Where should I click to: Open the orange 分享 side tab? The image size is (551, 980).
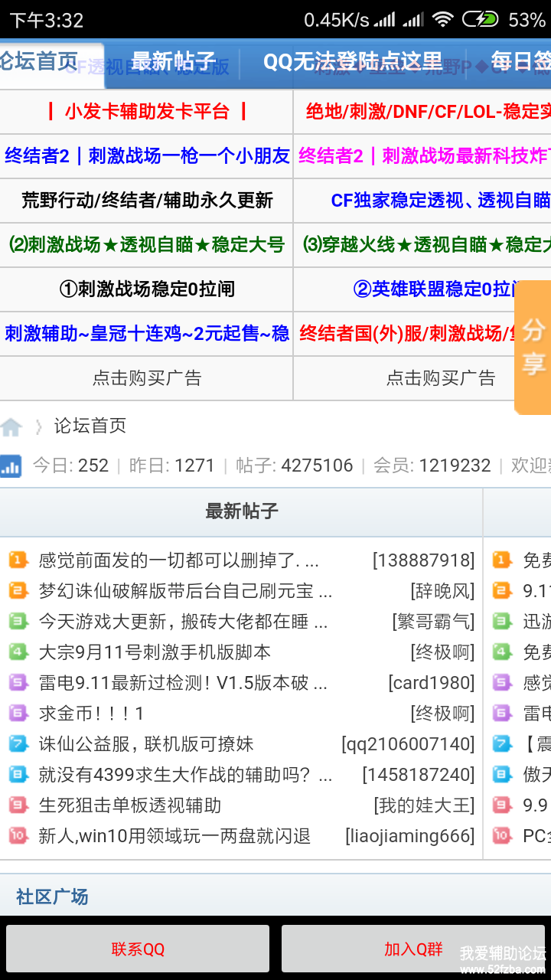pos(533,347)
